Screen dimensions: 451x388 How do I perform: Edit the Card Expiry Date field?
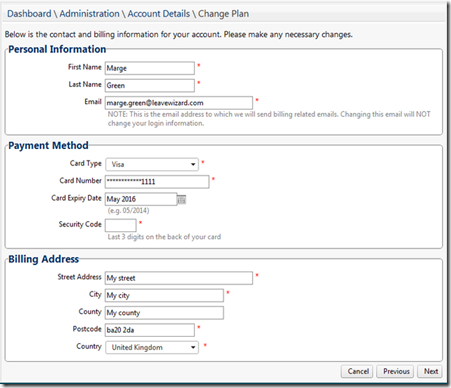[141, 199]
